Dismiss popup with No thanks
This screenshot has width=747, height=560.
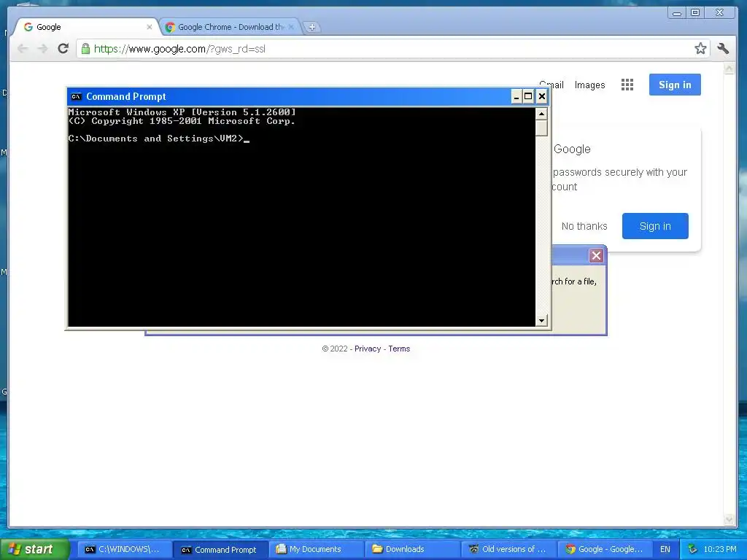tap(584, 226)
